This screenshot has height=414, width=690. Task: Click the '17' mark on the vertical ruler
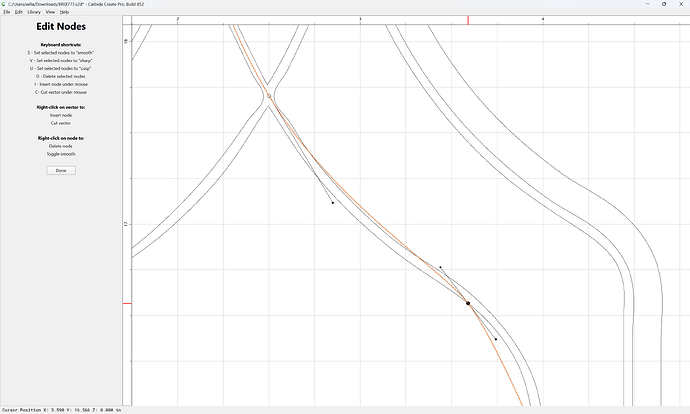[x=126, y=224]
